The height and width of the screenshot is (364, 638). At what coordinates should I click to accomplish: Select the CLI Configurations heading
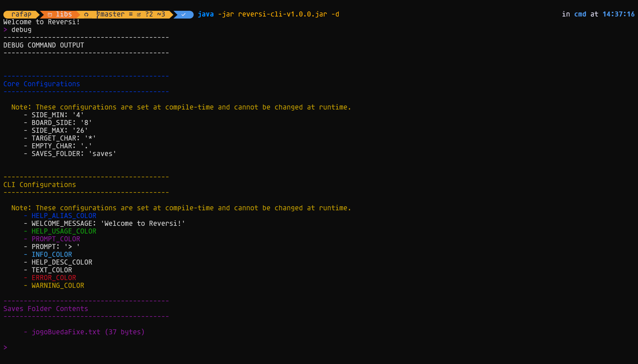coord(39,185)
